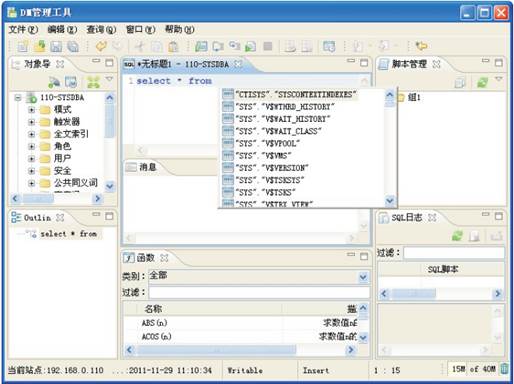Close the Outline panel tab
This screenshot has width=514, height=384.
pyautogui.click(x=60, y=218)
